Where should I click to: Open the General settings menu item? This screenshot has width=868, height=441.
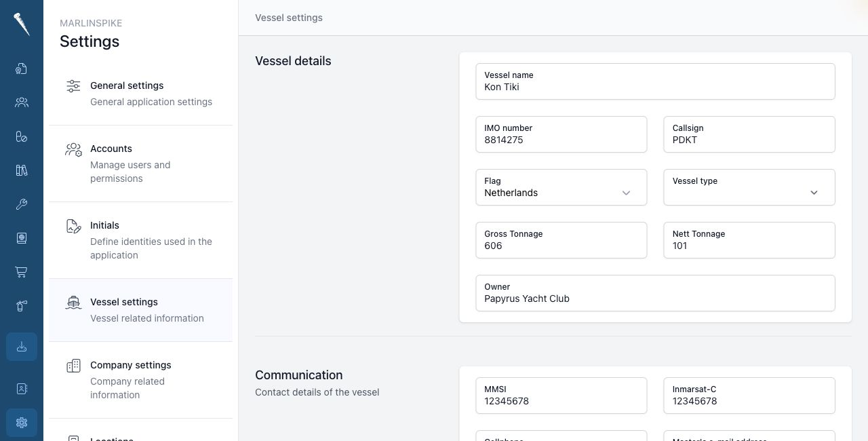click(x=140, y=94)
